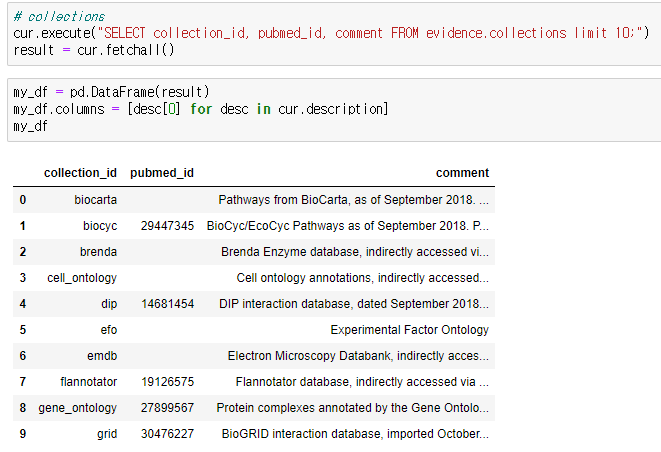Click the 'Brenda Enzyme database' comment

click(x=355, y=252)
